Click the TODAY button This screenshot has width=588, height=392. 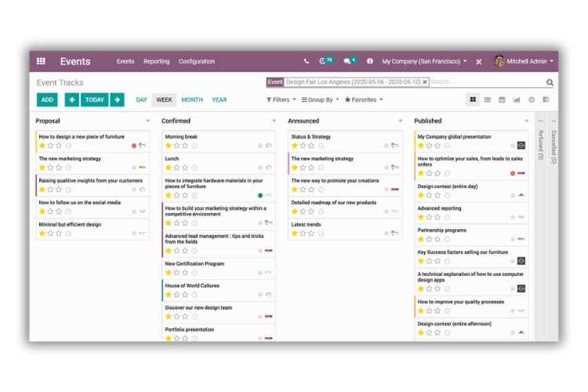tap(95, 100)
